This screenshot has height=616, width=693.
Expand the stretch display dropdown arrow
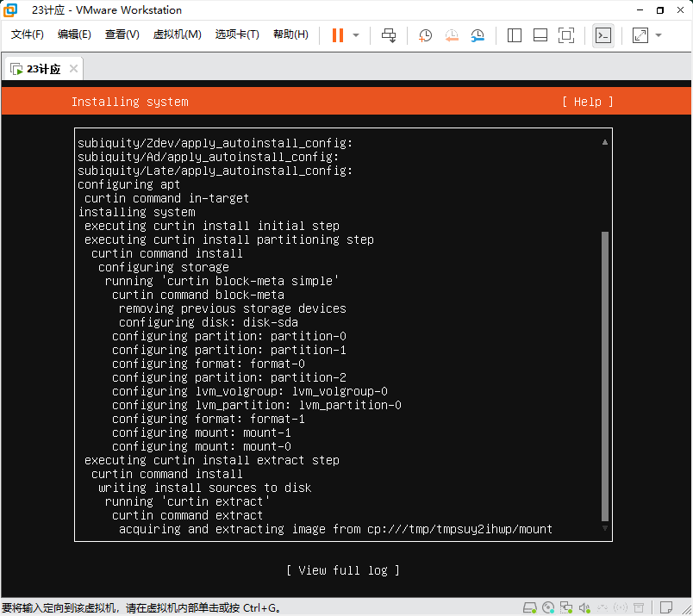[x=659, y=35]
